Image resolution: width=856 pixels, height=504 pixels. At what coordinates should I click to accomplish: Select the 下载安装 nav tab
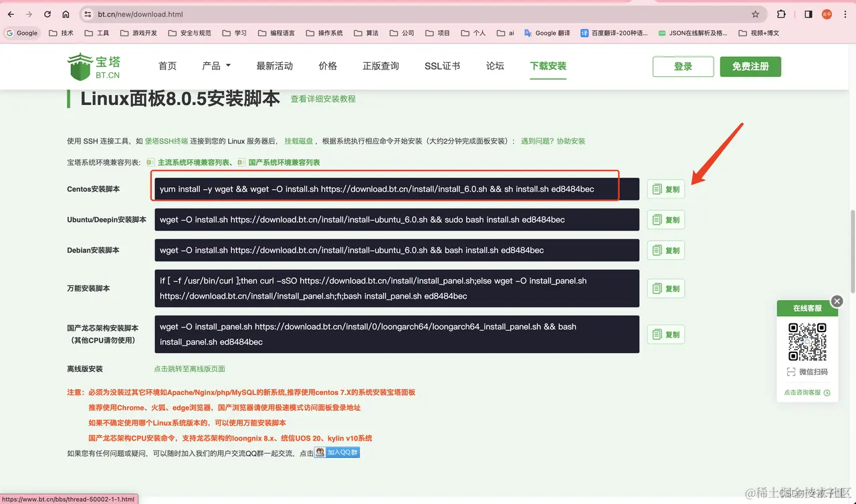tap(548, 66)
